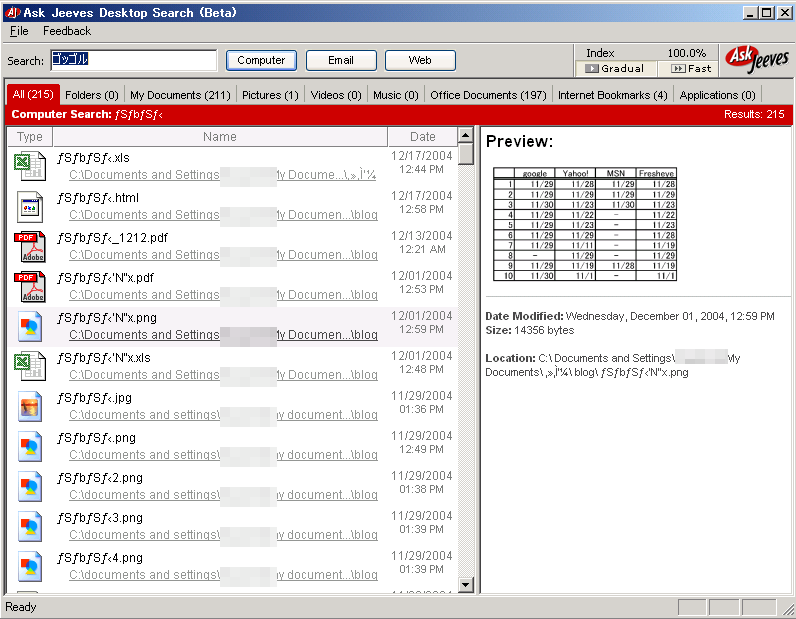Click the Size: 14356 bytes text
Image resolution: width=796 pixels, height=619 pixels.
coord(529,331)
